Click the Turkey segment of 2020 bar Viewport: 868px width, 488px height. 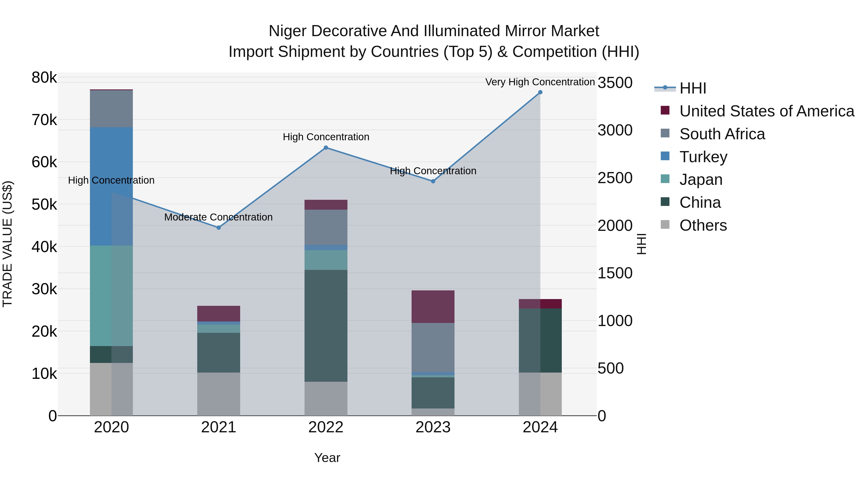coord(111,187)
